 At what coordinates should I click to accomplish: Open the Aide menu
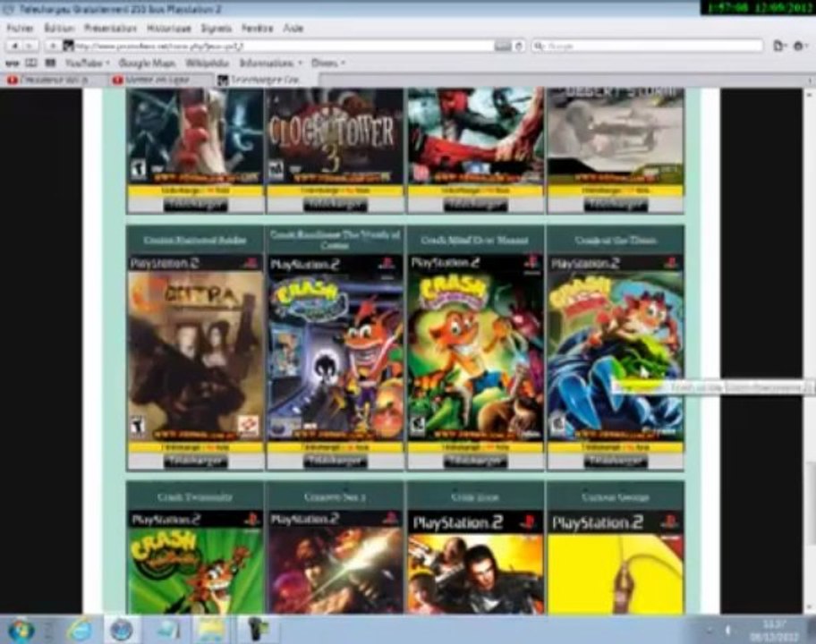tap(293, 28)
